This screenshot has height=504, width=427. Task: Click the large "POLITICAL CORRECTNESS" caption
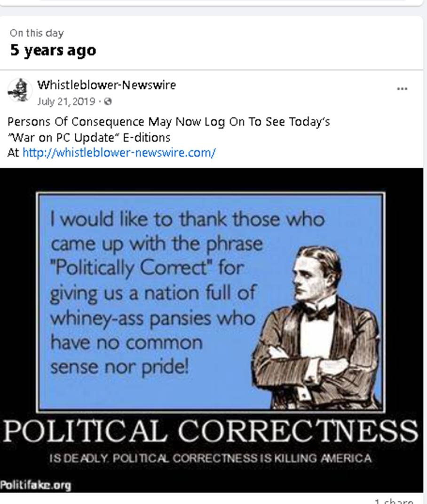pos(211,431)
